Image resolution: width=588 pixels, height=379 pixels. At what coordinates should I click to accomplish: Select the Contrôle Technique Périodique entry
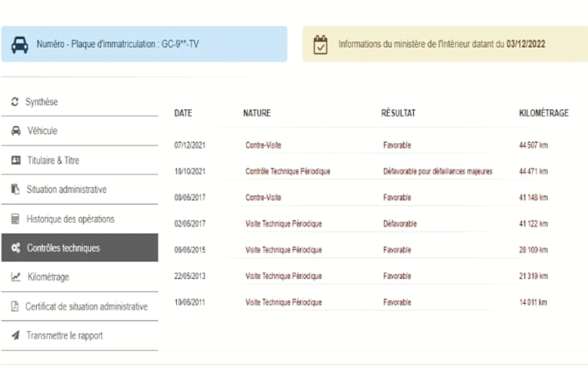point(287,171)
